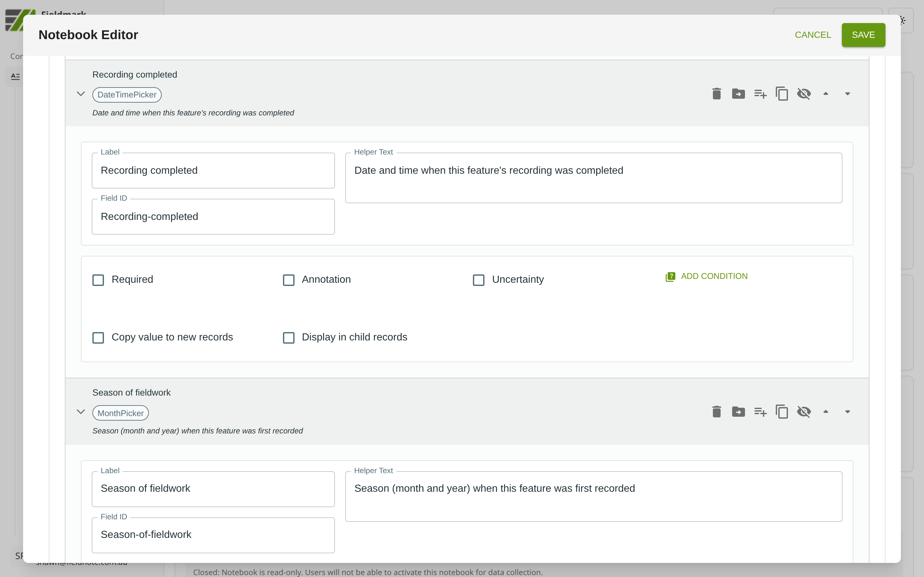This screenshot has width=924, height=577.
Task: Duplicate the Season of fieldwork field
Action: [782, 412]
